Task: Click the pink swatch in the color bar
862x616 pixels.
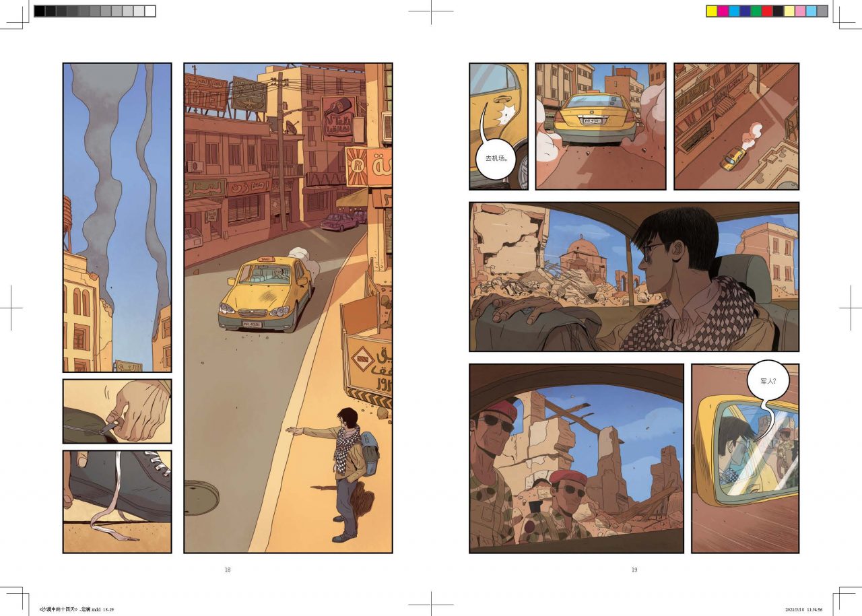Action: (800, 11)
